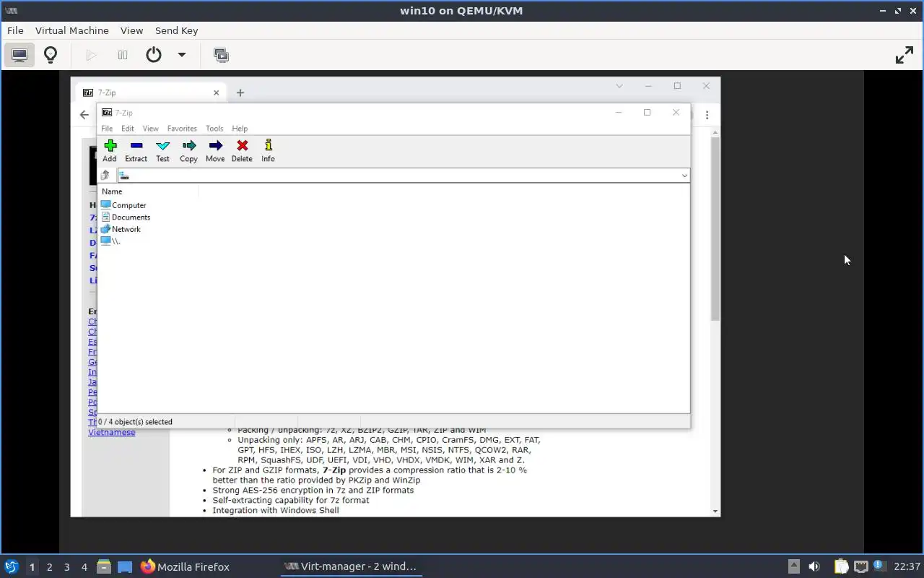Screen dimensions: 924x578
Task: Click the Vietnamese language link
Action: (x=112, y=432)
